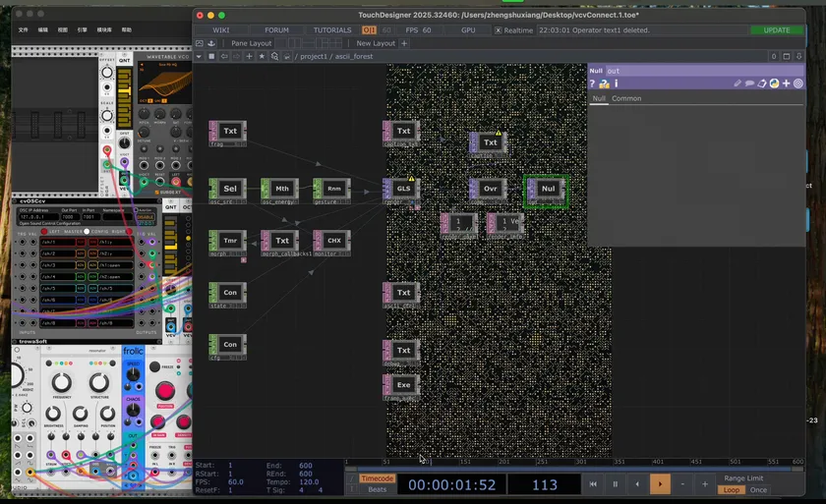
Task: Click the pencil edit icon in parameter header
Action: (737, 84)
